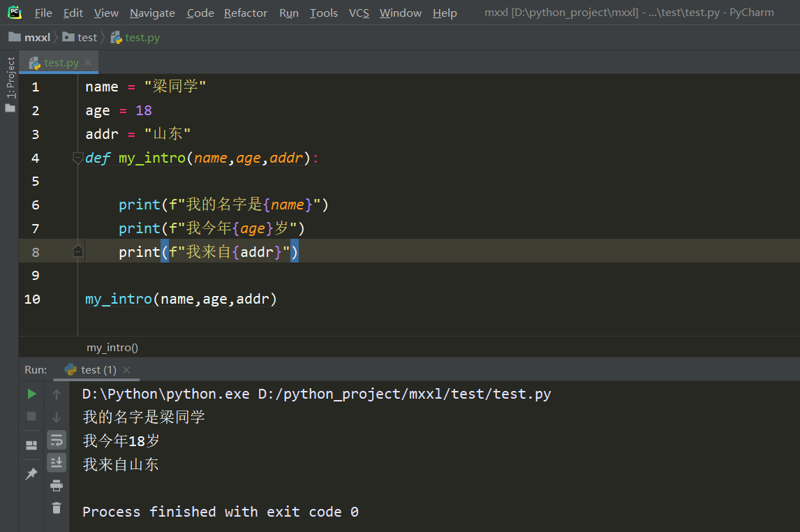Click the {addr} placeholder on line 8
Screen dimensions: 800x532
[257, 251]
